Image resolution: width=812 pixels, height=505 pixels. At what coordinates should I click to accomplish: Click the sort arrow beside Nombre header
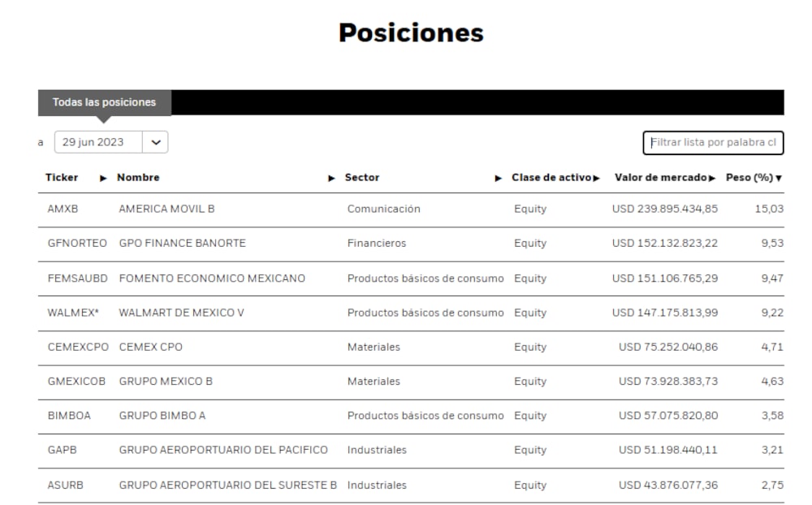tap(332, 177)
